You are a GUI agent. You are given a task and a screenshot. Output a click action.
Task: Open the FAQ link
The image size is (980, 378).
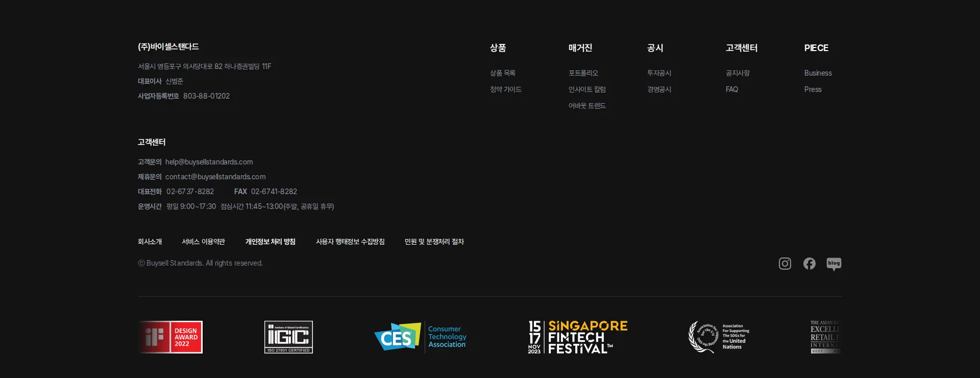[731, 89]
